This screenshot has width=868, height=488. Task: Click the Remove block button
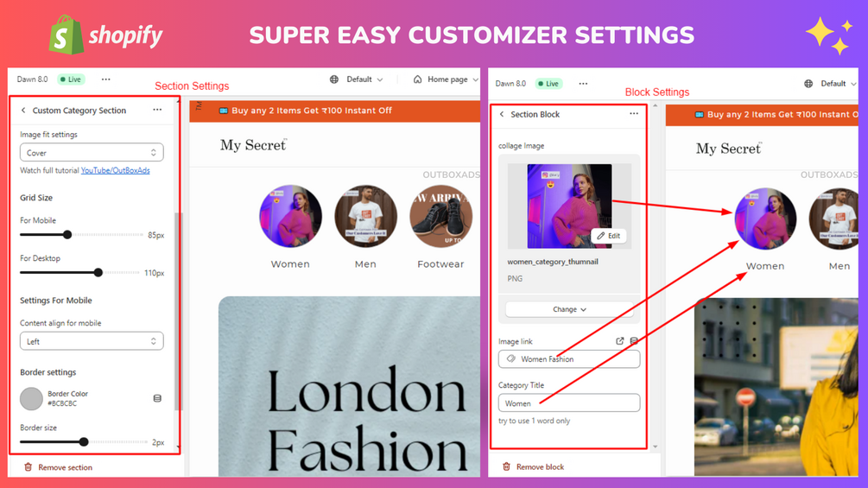click(x=534, y=467)
